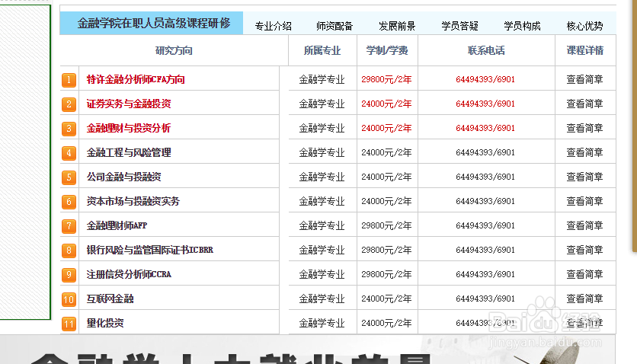Click the orange number 11 badge

tap(69, 324)
